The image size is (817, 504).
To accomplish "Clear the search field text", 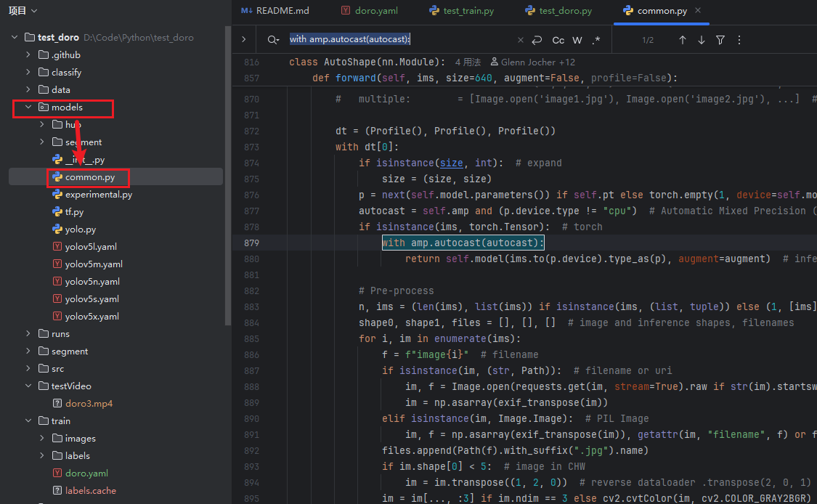I will [x=520, y=40].
